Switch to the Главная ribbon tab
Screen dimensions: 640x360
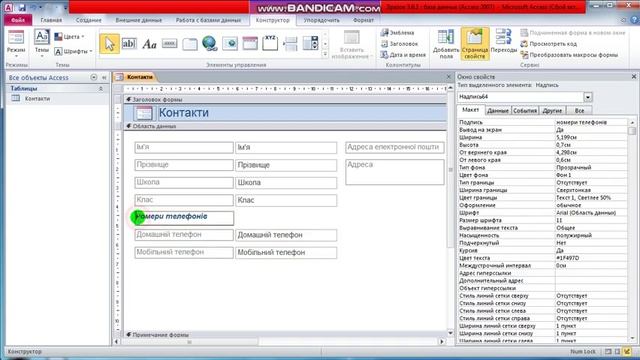point(51,20)
